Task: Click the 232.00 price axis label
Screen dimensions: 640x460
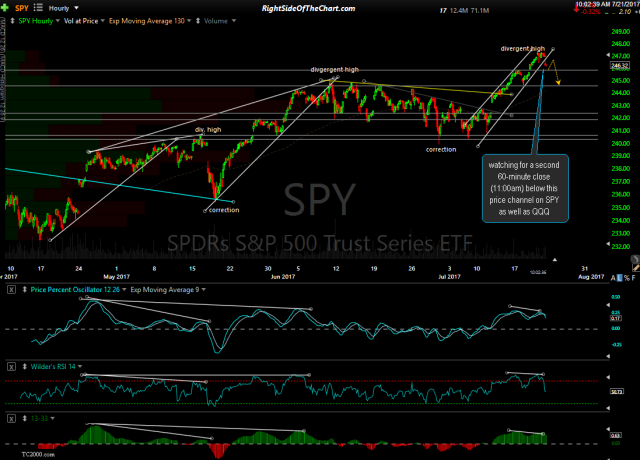Action: point(620,247)
